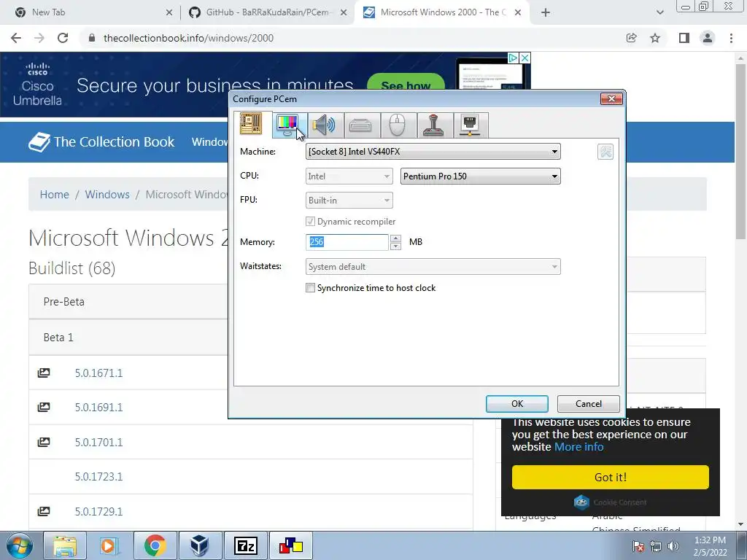Accept cookies with Got it! button

(x=611, y=477)
